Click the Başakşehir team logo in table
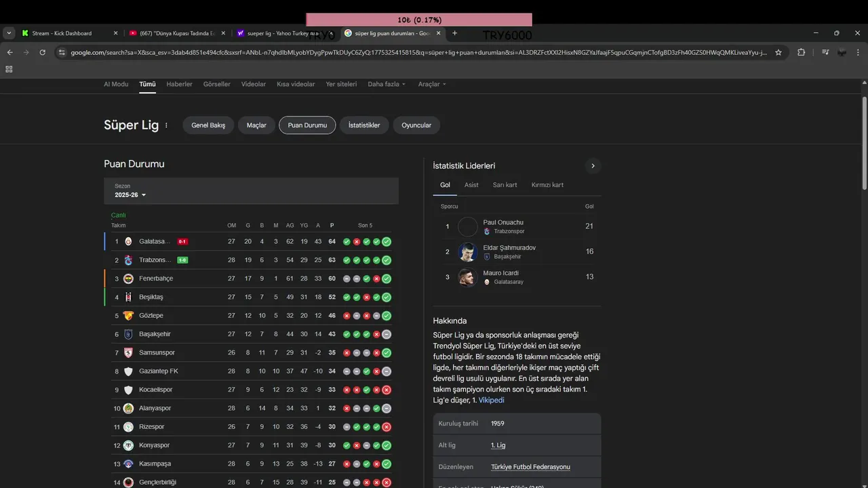 pyautogui.click(x=128, y=334)
